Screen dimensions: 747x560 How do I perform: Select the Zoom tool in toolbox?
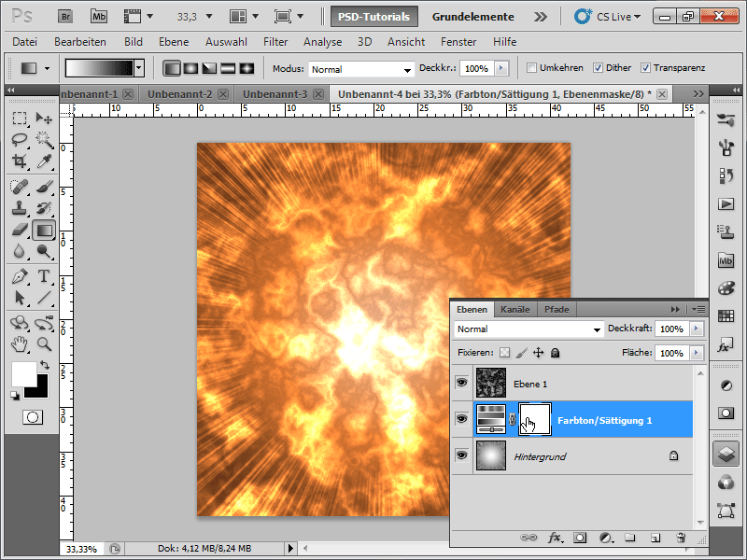coord(43,344)
